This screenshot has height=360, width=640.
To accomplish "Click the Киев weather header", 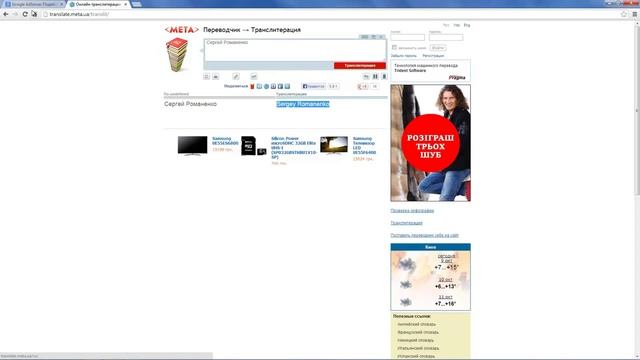I will [430, 247].
